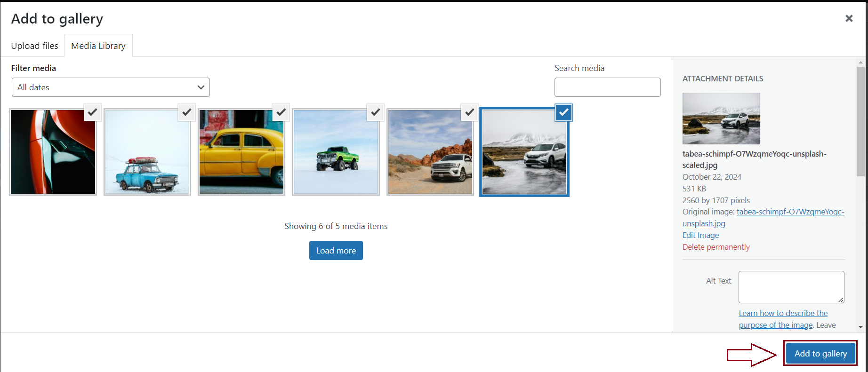Open the Edit Image link

(700, 235)
